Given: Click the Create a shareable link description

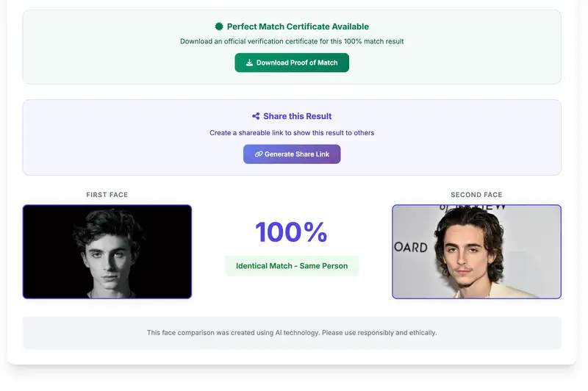Looking at the screenshot, I should tap(292, 133).
